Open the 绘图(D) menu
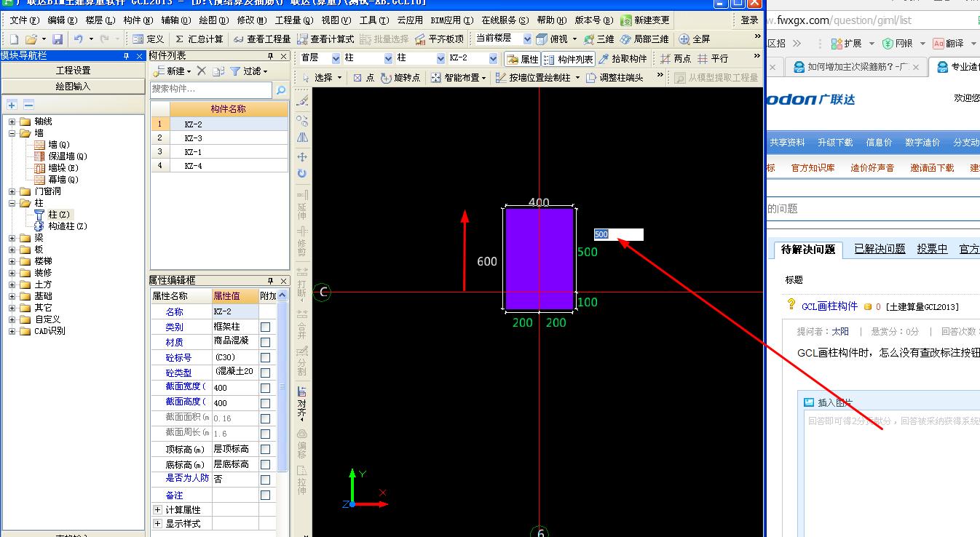980x537 pixels. [214, 20]
